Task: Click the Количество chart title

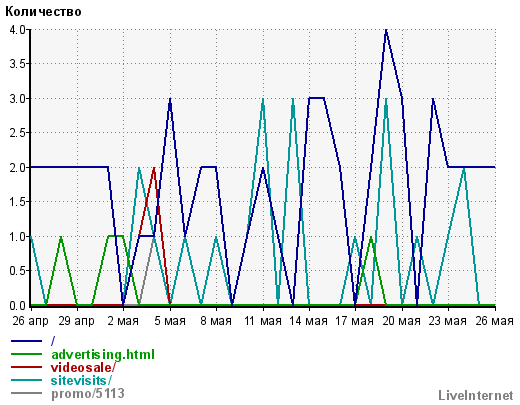Action: 43,12
